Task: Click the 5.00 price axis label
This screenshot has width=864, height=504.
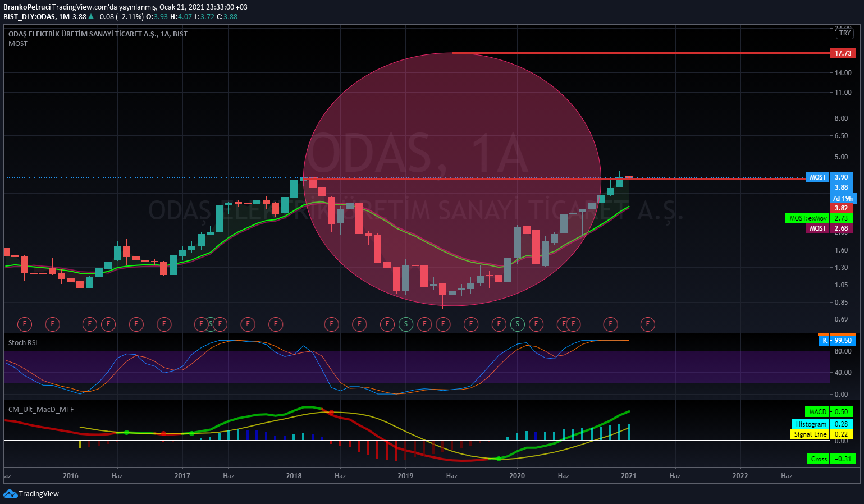Action: coord(841,157)
